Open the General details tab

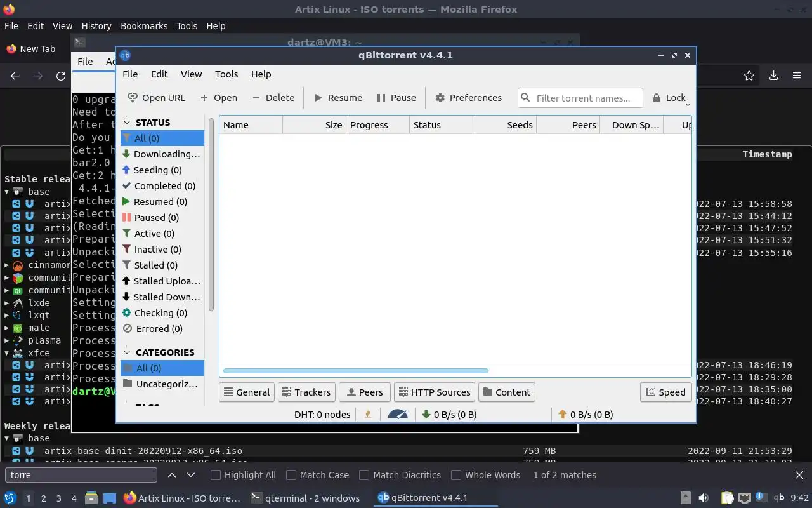247,392
